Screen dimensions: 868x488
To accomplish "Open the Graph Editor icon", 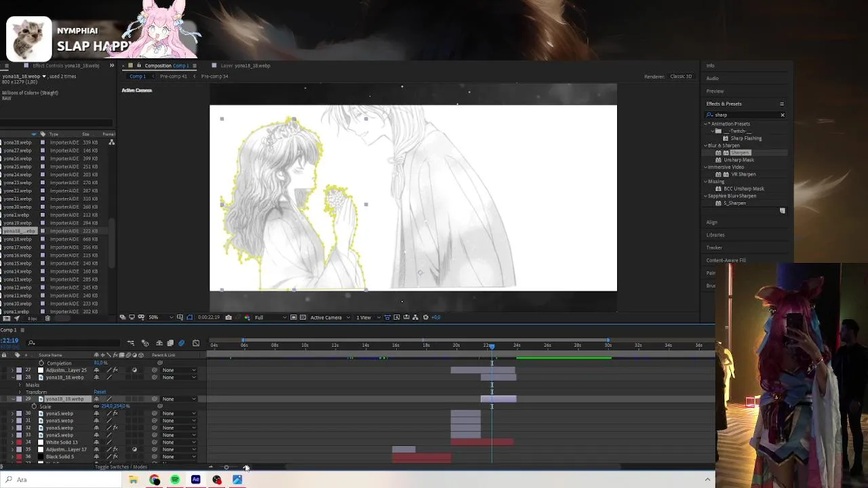I will pos(196,343).
